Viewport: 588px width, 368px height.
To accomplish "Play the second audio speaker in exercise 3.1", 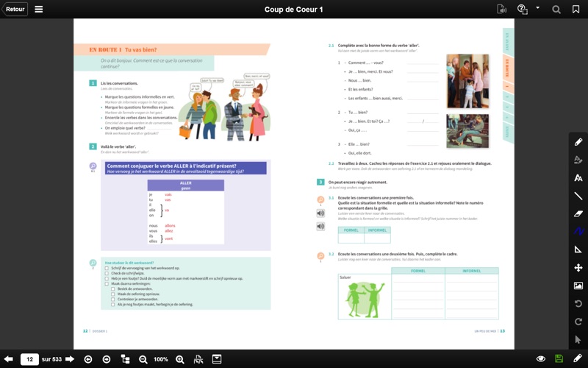I will 320,227.
